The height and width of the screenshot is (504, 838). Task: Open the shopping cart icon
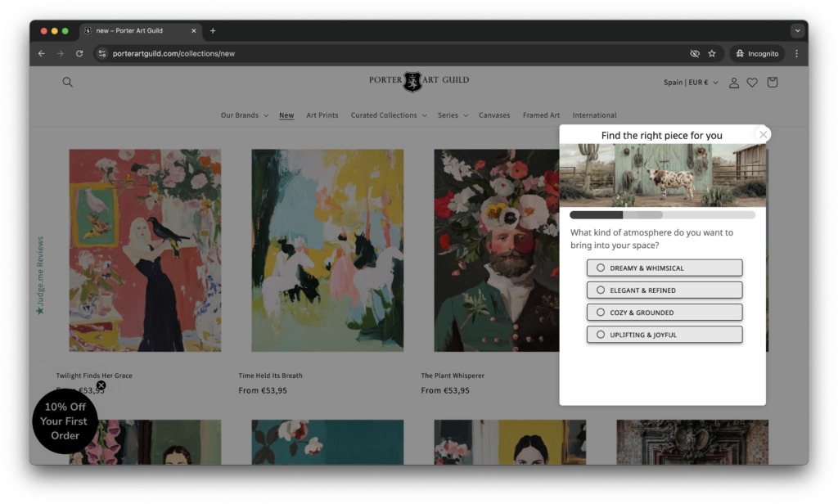[x=772, y=82]
